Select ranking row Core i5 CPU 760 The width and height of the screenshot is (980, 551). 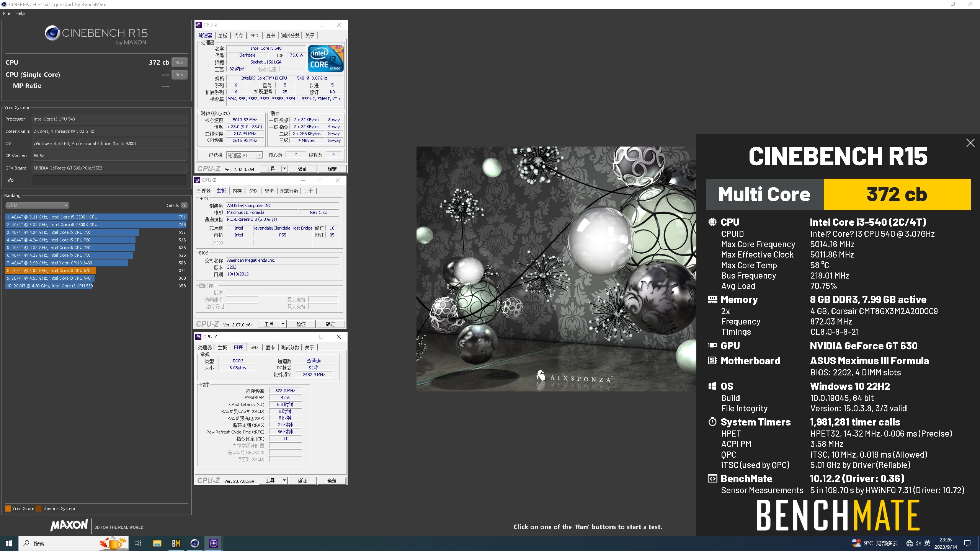96,240
